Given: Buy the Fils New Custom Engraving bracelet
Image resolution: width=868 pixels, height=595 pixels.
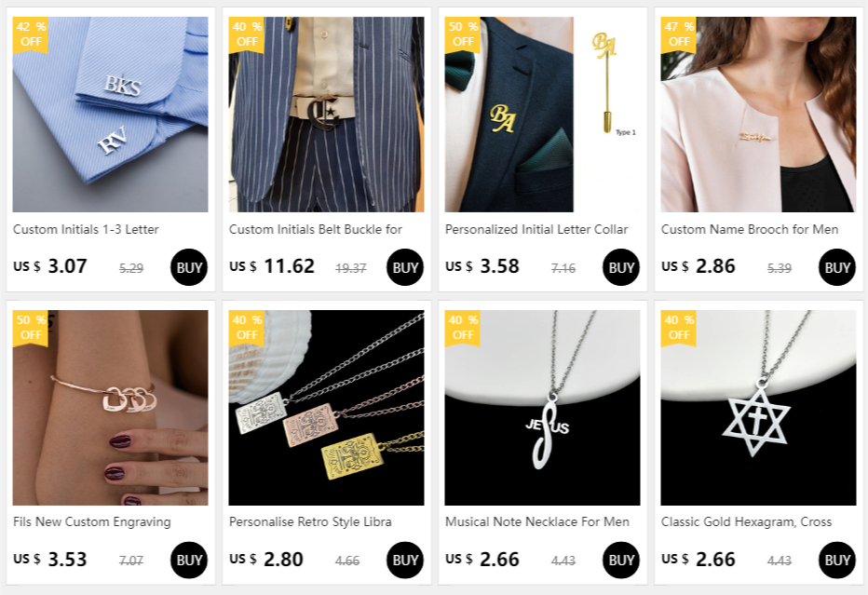Looking at the screenshot, I should coord(189,561).
